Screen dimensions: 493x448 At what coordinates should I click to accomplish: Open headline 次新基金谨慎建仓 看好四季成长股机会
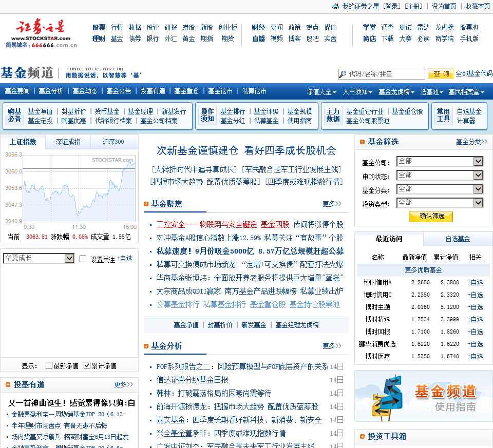(x=246, y=150)
